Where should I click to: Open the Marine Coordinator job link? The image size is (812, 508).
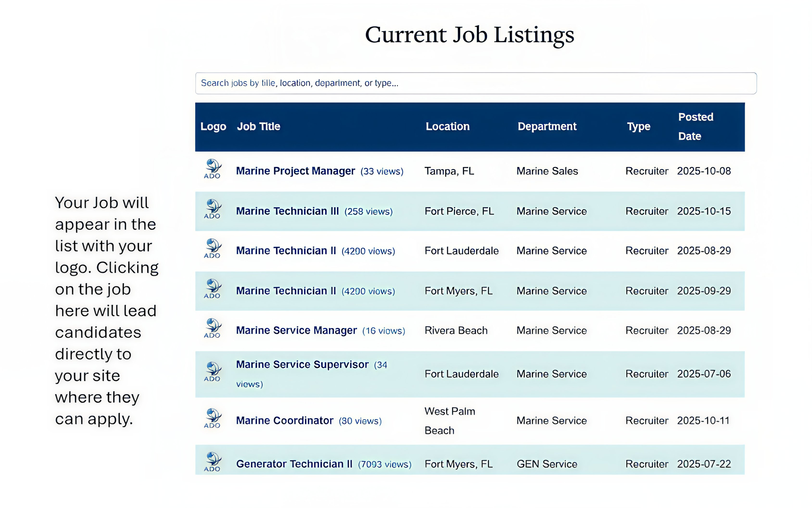point(284,421)
